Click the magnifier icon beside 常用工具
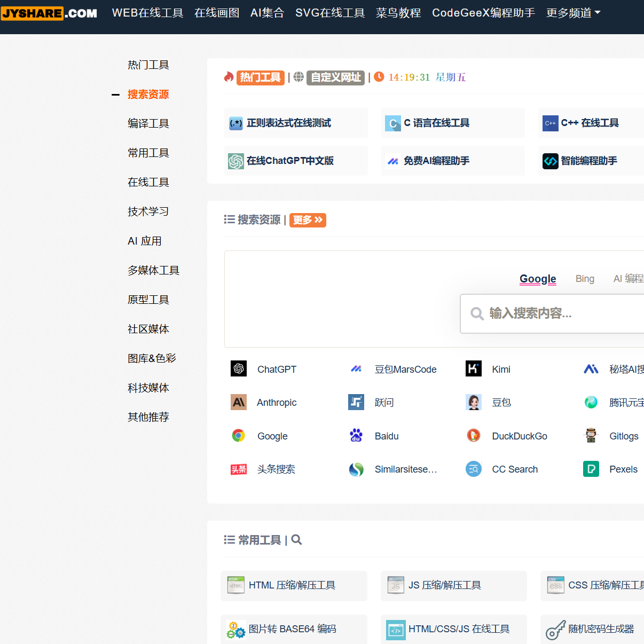This screenshot has width=644, height=644. point(297,540)
